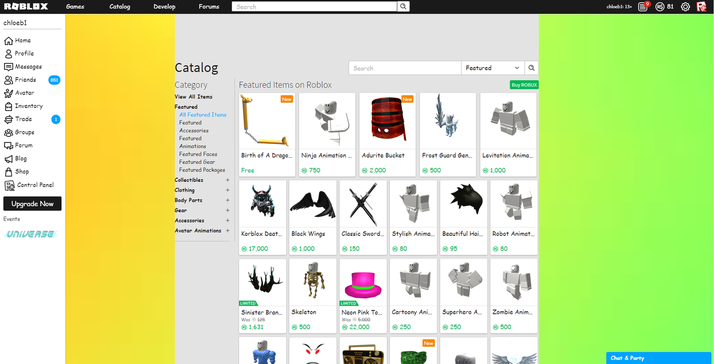
Task: Select Featured Gear link
Action: (197, 162)
